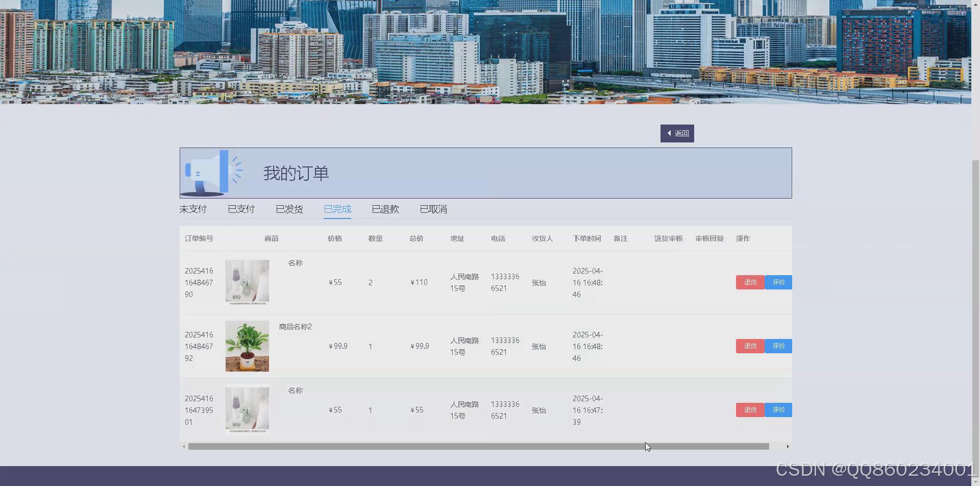Image resolution: width=980 pixels, height=486 pixels.
Task: View the 已发货 tab
Action: tap(289, 209)
